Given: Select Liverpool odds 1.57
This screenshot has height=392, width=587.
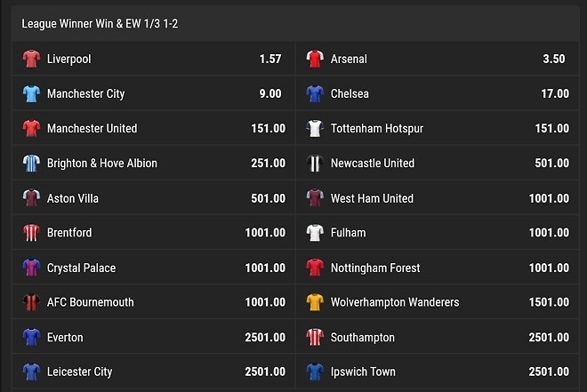Looking at the screenshot, I should (x=270, y=59).
